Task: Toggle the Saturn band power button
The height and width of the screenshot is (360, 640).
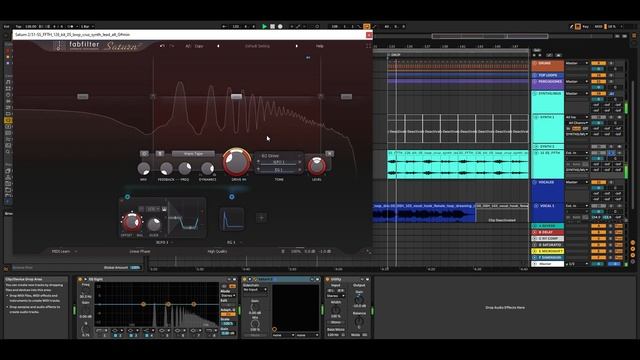Action: (144, 153)
